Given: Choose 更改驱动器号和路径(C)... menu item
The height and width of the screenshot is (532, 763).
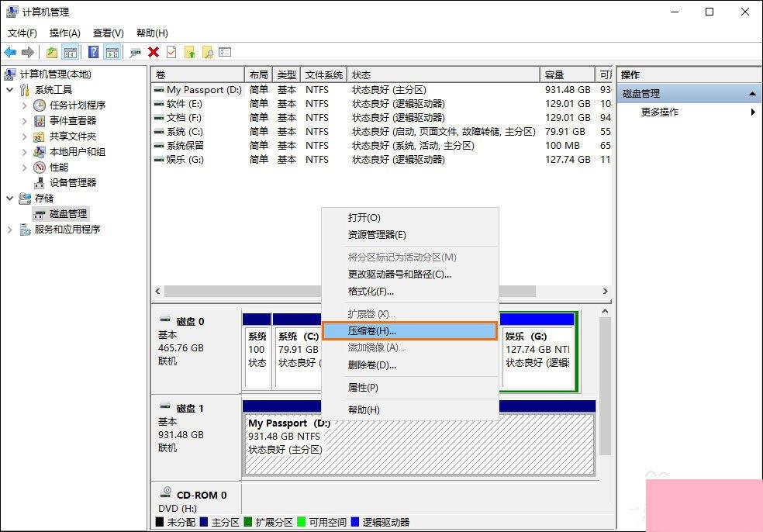Looking at the screenshot, I should [x=409, y=274].
